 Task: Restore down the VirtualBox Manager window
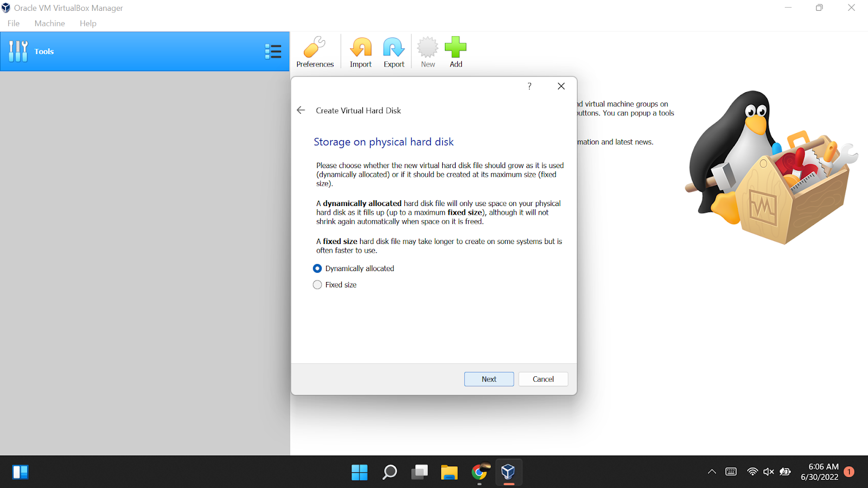point(819,8)
